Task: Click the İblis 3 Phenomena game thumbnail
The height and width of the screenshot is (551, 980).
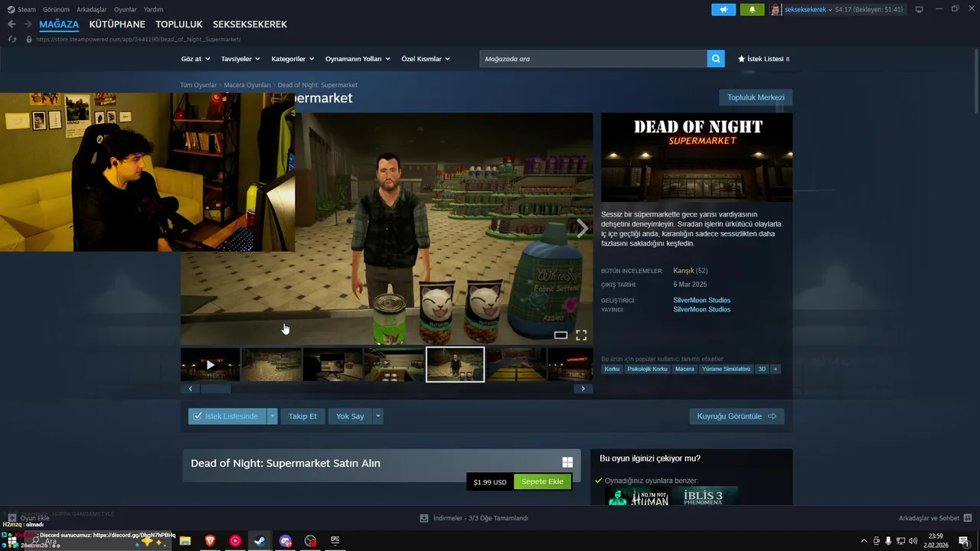Action: coord(707,496)
